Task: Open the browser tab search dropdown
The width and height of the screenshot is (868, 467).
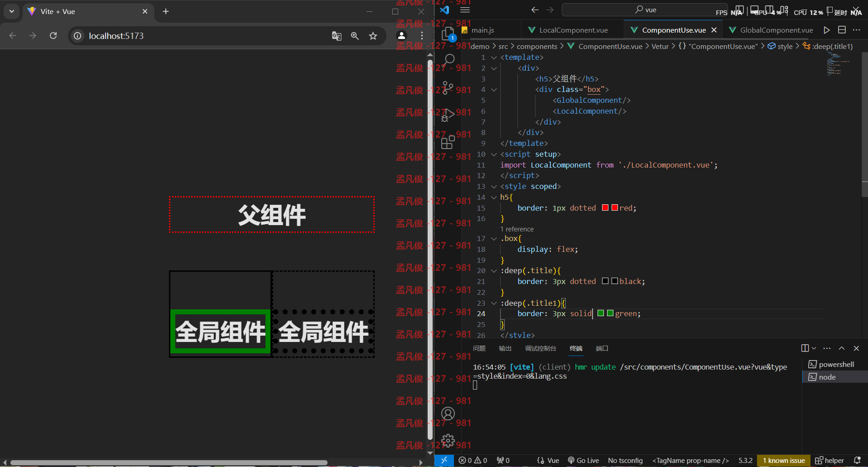Action: pyautogui.click(x=11, y=11)
